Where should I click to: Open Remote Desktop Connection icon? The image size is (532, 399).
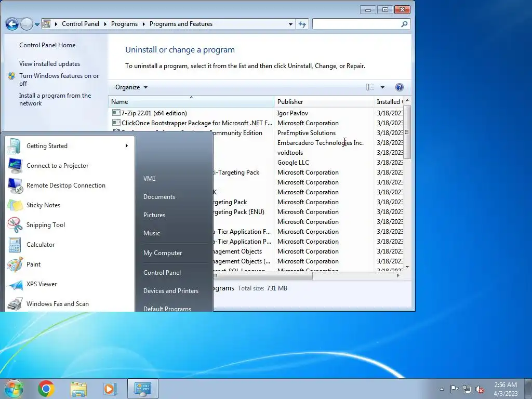tap(15, 185)
